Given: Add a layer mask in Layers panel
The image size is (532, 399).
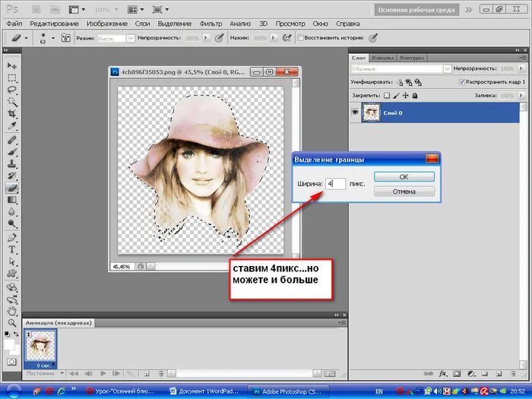Looking at the screenshot, I should 457,374.
